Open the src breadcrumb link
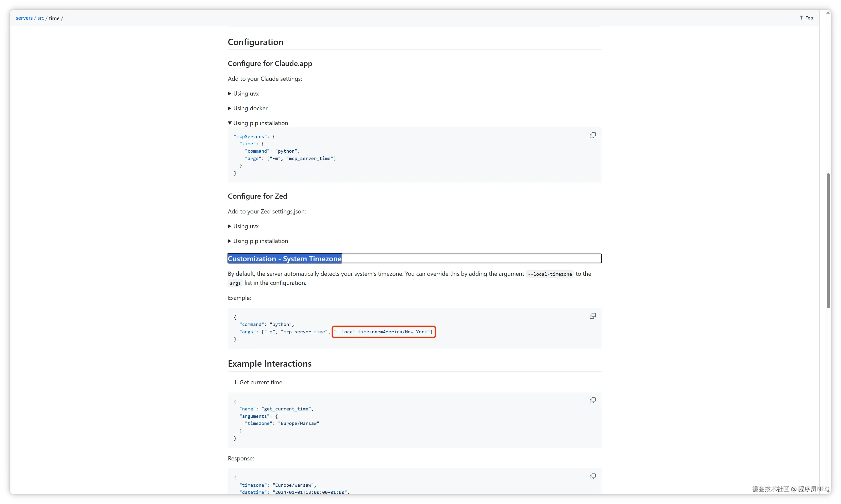 41,18
